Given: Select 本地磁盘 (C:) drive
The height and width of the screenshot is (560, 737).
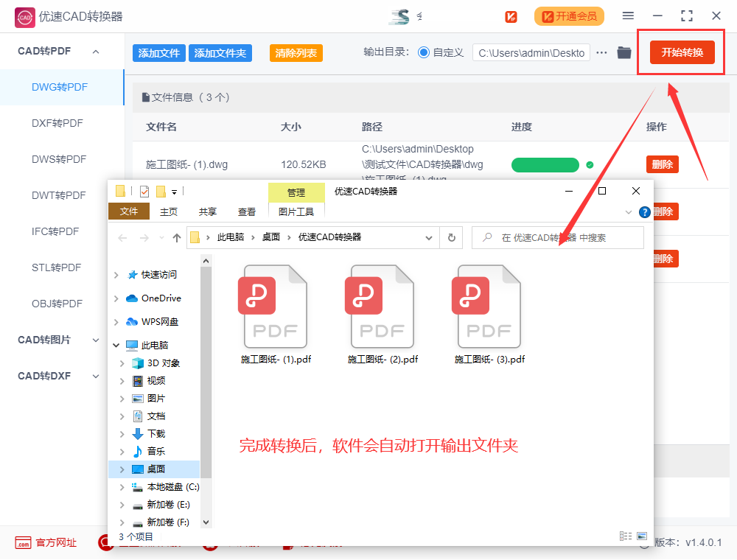Looking at the screenshot, I should tap(172, 487).
